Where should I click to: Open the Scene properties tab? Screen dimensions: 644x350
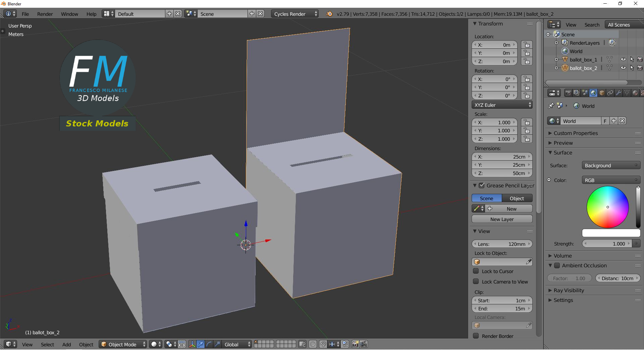click(x=585, y=93)
